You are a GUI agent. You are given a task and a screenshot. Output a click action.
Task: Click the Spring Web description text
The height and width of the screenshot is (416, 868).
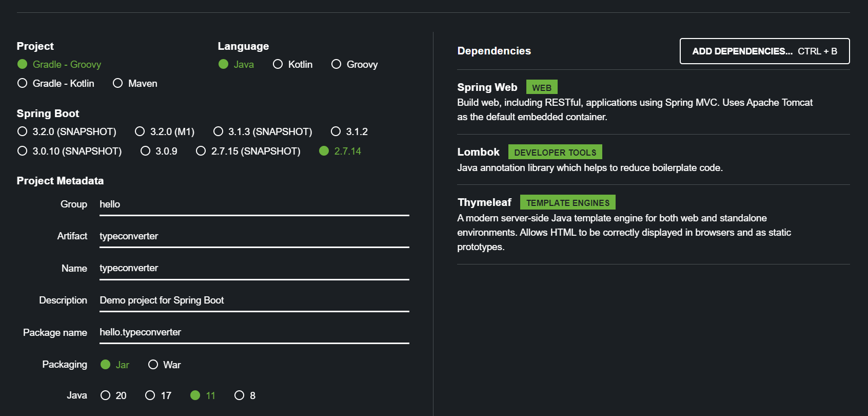(x=635, y=110)
